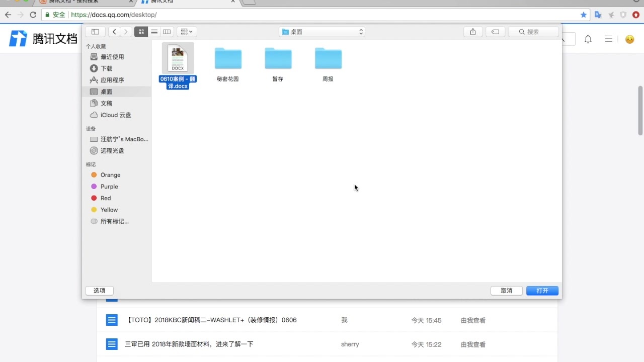Choose the Yellow tag

117,210
